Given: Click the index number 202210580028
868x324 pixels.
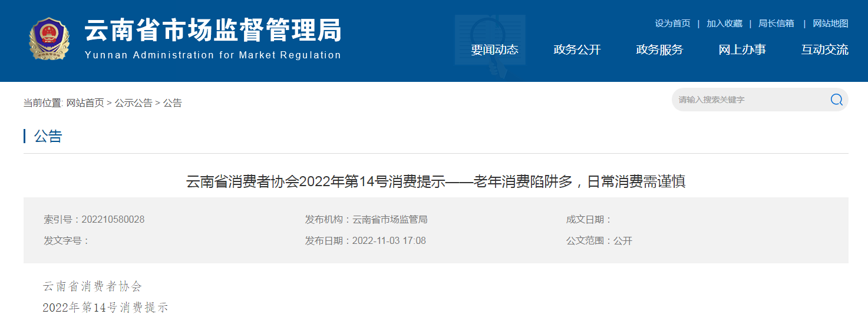Looking at the screenshot, I should 113,220.
